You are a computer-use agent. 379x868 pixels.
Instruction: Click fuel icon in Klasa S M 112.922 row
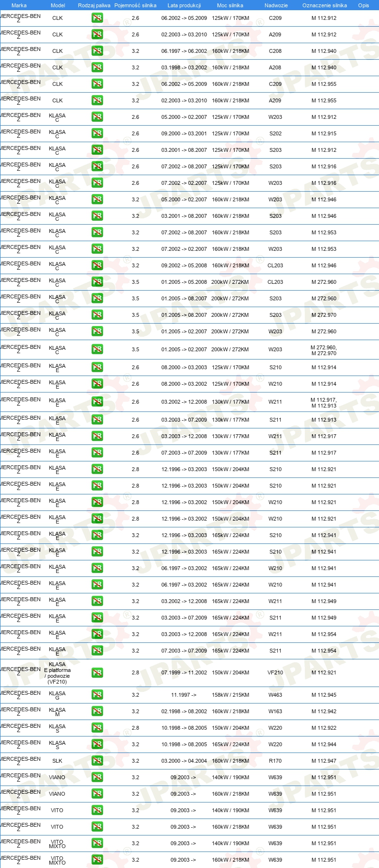pyautogui.click(x=97, y=728)
